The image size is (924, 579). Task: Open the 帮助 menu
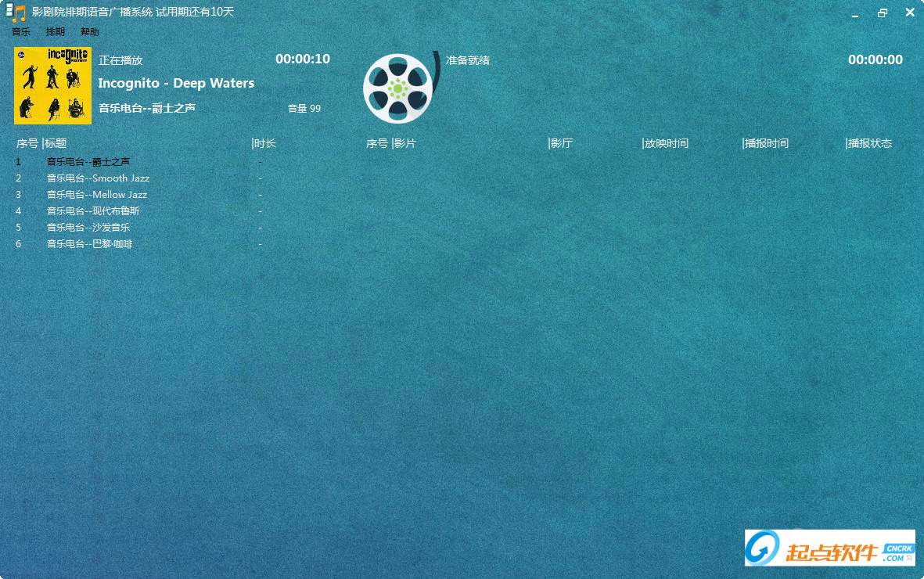pyautogui.click(x=89, y=32)
